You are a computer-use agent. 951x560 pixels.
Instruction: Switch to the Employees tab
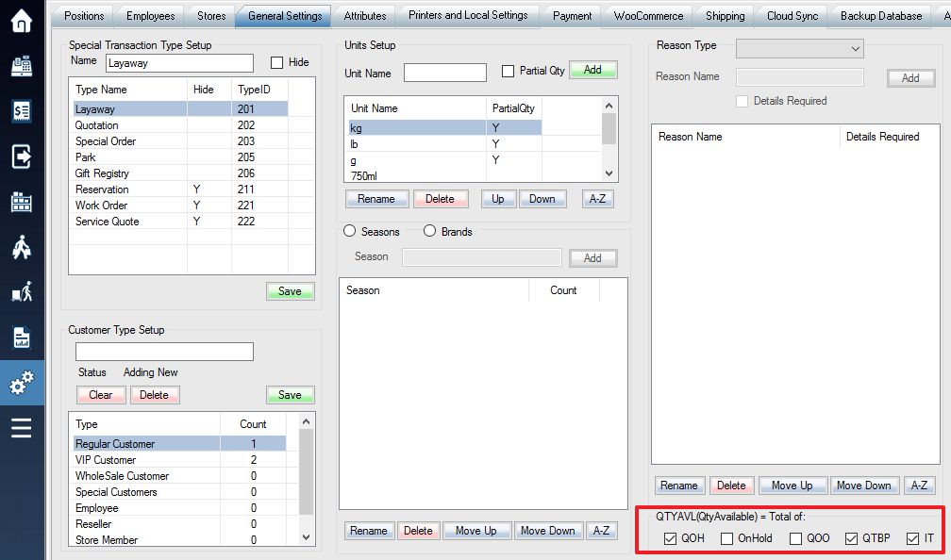click(x=150, y=16)
